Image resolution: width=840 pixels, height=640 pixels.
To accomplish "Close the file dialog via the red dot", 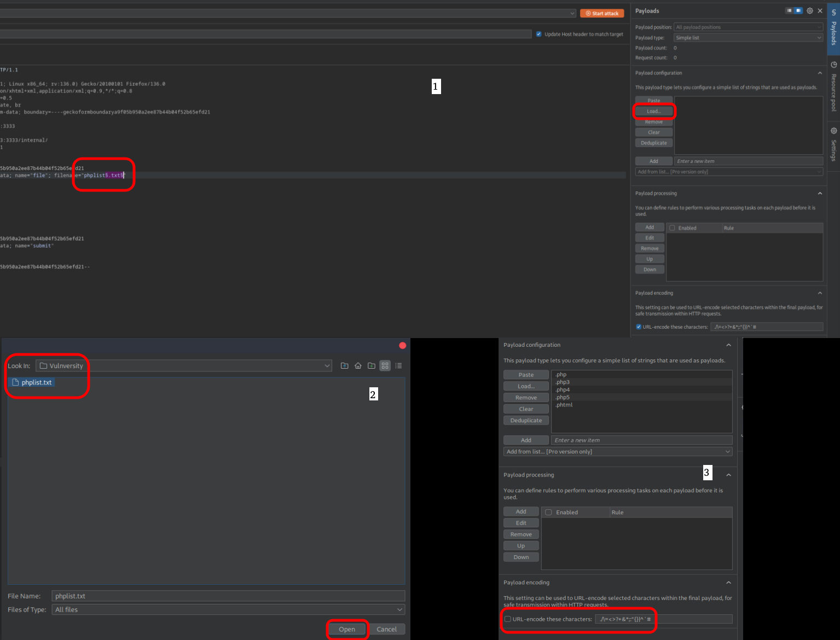I will tap(403, 345).
